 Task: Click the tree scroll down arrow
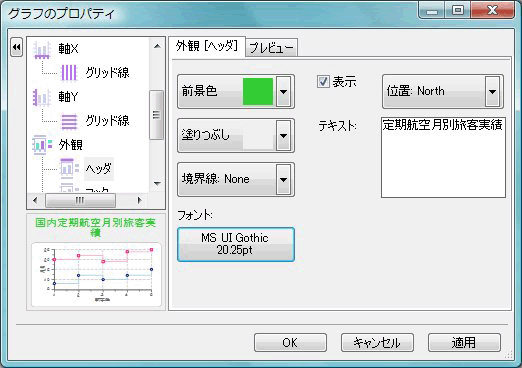pyautogui.click(x=157, y=183)
